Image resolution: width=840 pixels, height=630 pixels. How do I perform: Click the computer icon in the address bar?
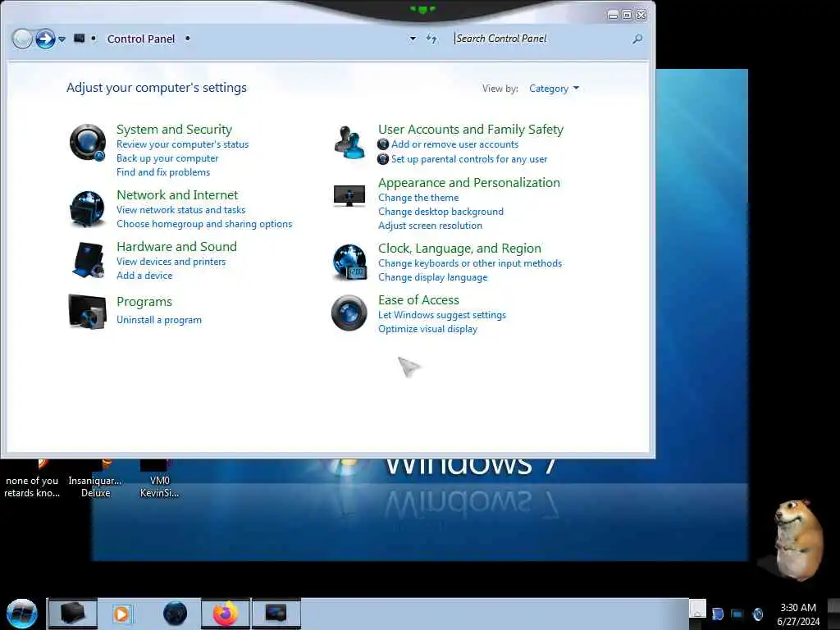80,39
